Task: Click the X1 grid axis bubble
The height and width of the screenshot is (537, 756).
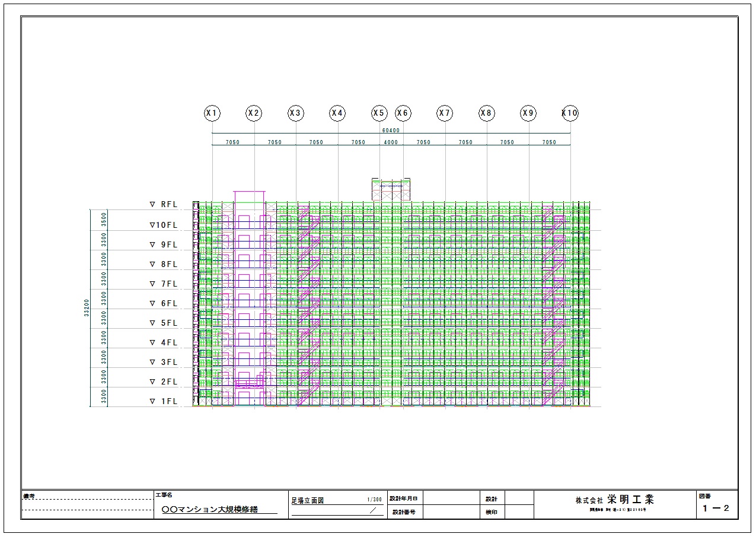Action: coord(212,113)
